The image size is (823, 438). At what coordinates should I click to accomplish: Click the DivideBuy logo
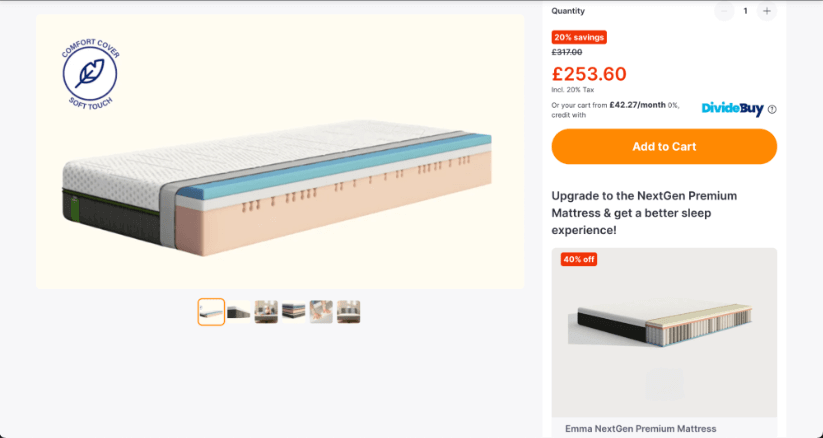(x=732, y=109)
